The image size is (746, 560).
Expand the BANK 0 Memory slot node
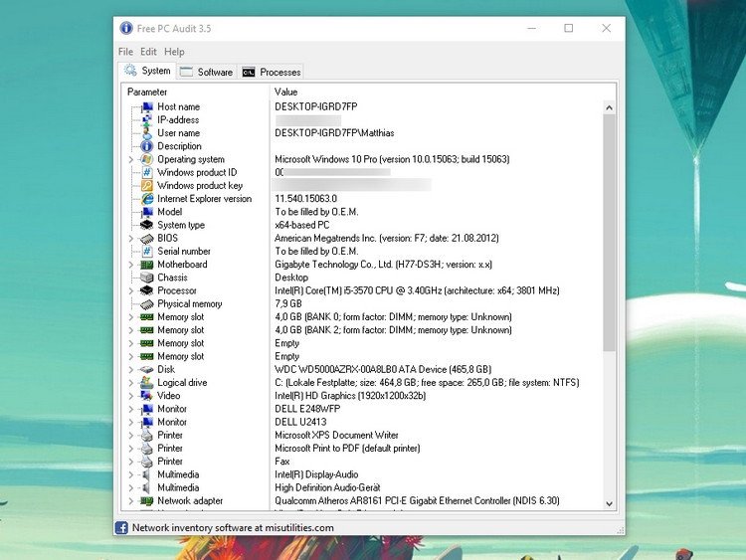point(131,317)
